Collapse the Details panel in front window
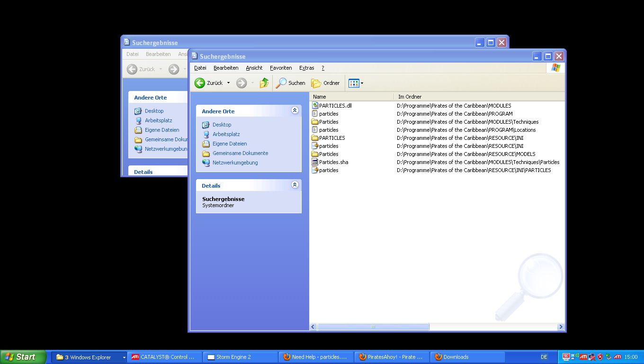Screen dimensions: 644x364 pos(295,185)
